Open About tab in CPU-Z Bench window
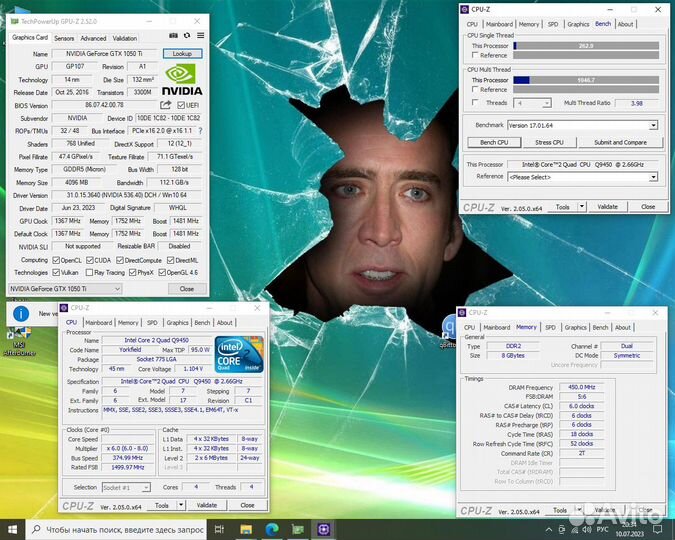This screenshot has width=675, height=540. 625,24
